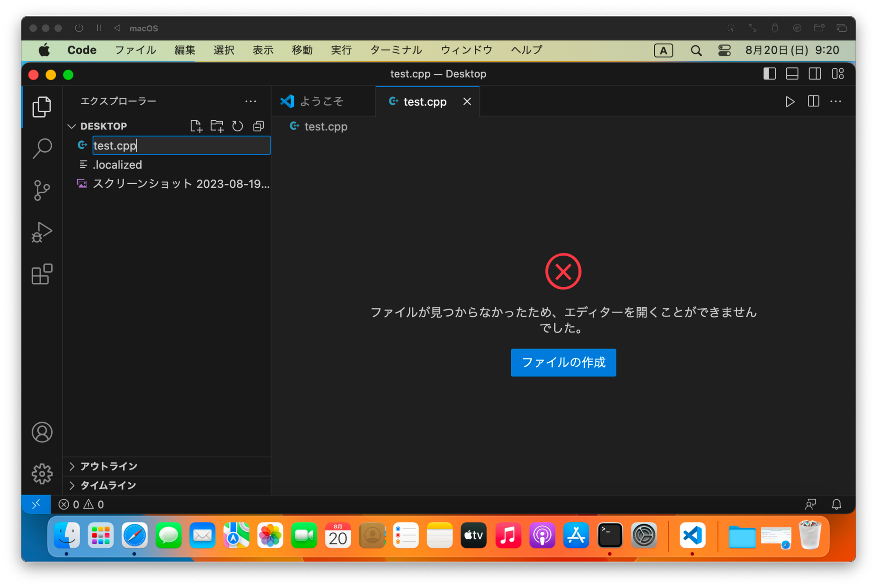Open the ターミナル menu

click(x=396, y=50)
